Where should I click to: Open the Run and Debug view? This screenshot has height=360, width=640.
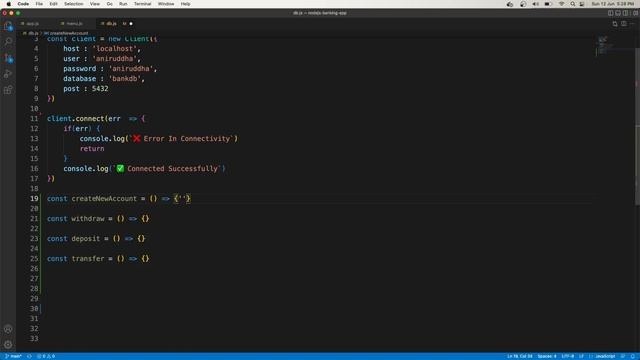pos(8,74)
